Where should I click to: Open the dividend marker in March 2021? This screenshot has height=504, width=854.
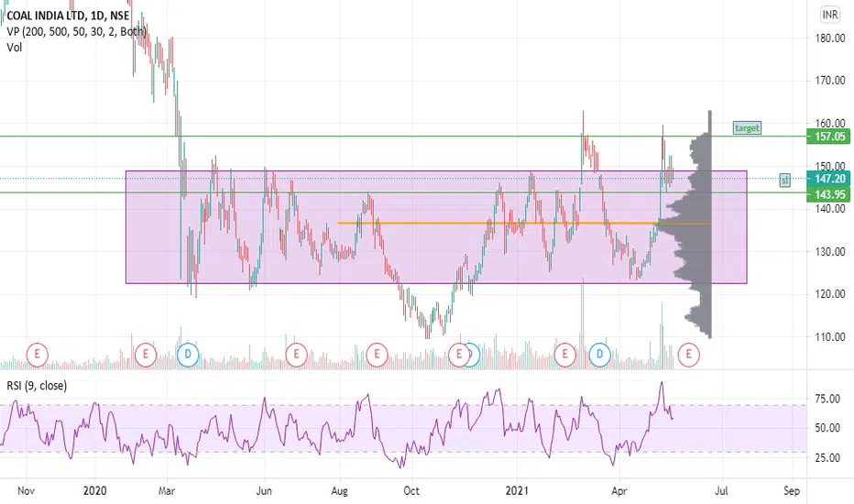tap(599, 355)
